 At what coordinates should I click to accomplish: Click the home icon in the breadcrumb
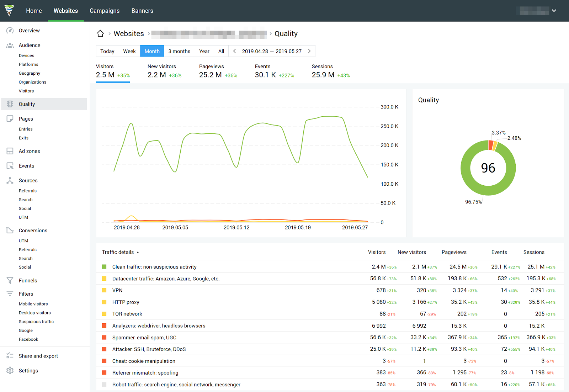pos(100,33)
